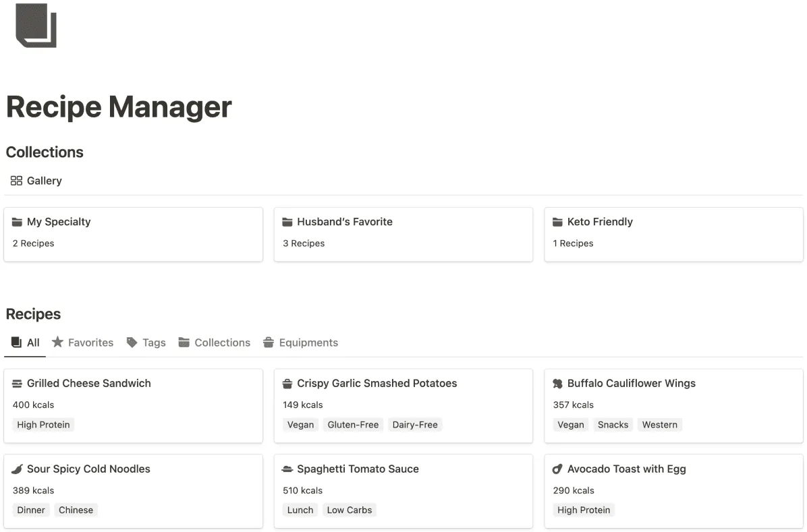Click the Western tag
Viewport: 807px width, 532px height.
click(x=660, y=425)
